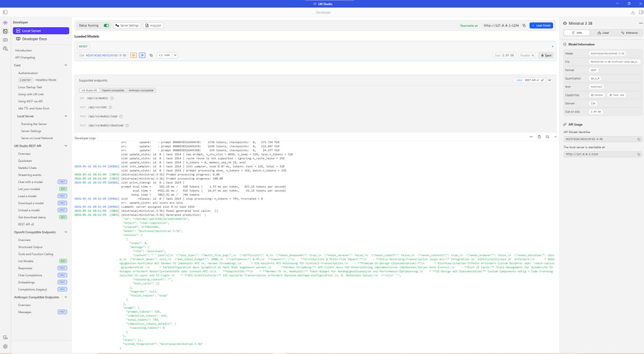Open the Developer view icon in the sidebar
The width and height of the screenshot is (644, 354).
tap(5, 31)
